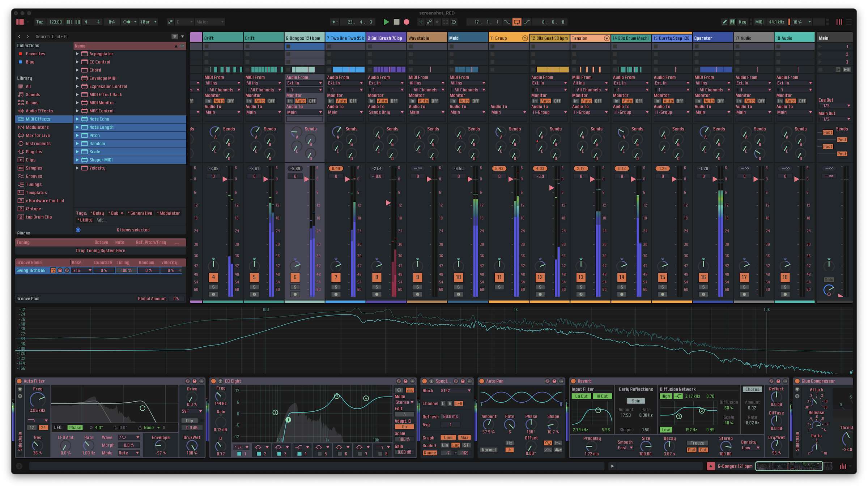Fold the 11 Group track
This screenshot has height=488, width=868.
(525, 38)
